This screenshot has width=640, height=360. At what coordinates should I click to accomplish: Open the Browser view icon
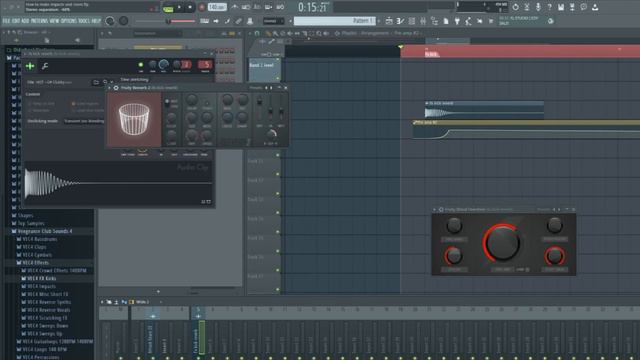click(x=435, y=21)
